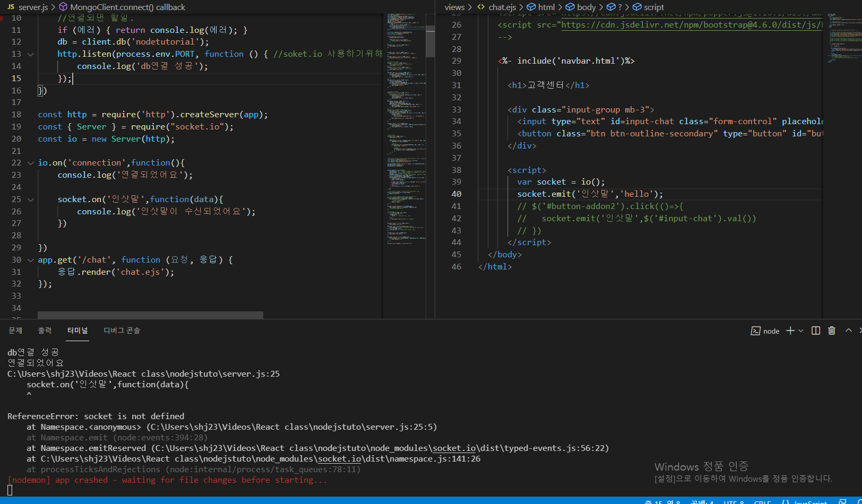Kill terminal with trash icon

coord(832,331)
